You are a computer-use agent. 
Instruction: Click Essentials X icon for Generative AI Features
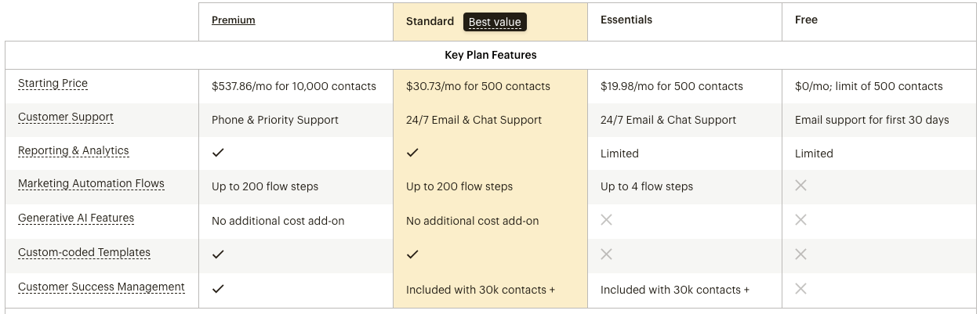click(x=606, y=220)
